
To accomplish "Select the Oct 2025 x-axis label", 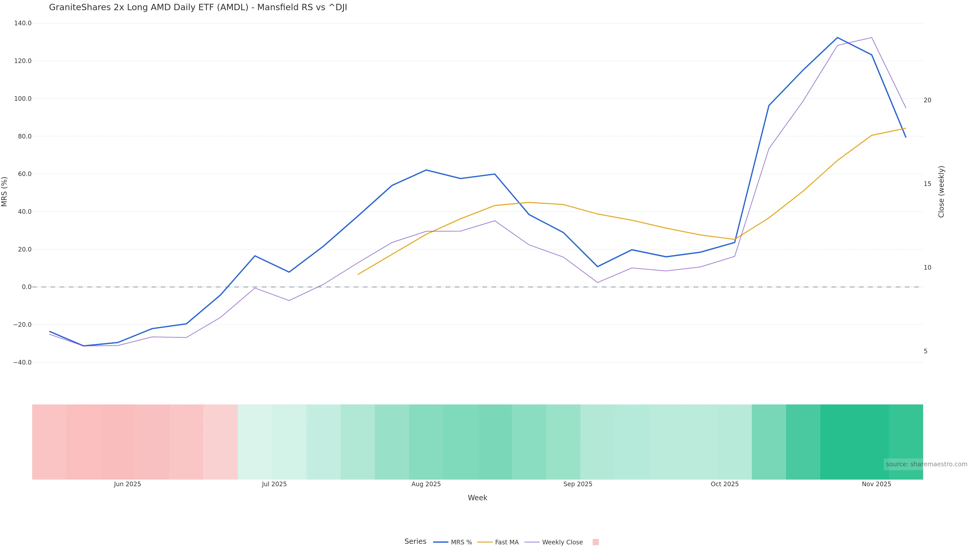I will coord(725,484).
